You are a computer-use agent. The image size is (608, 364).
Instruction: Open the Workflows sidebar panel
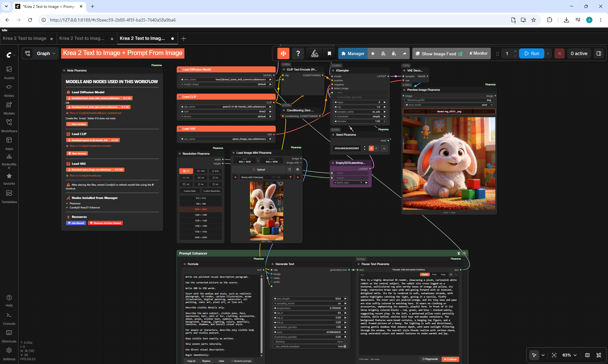(x=9, y=126)
